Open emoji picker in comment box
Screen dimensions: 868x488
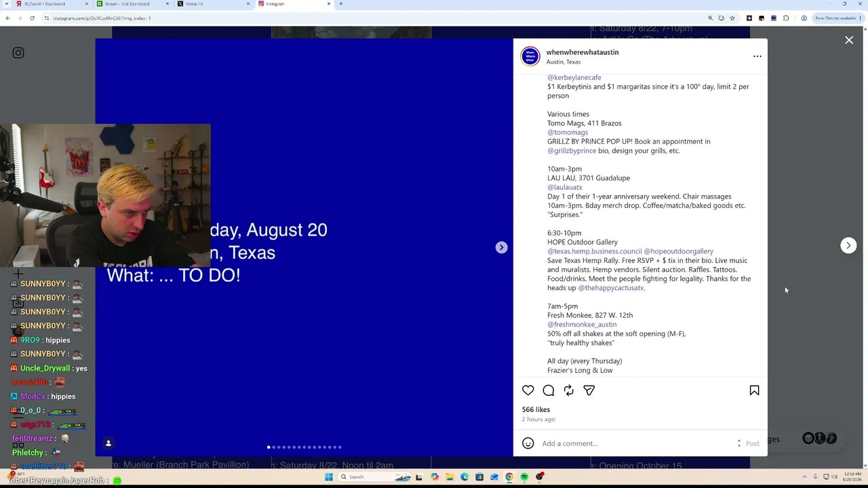[x=528, y=443]
